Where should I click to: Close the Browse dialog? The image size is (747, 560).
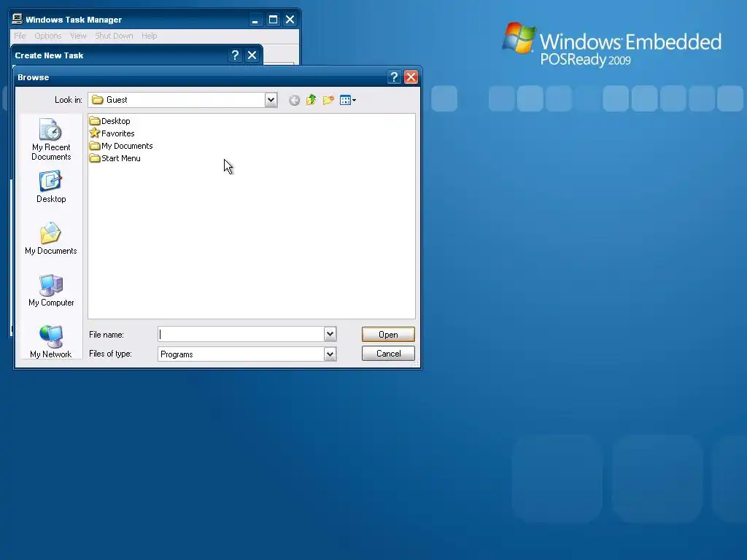click(411, 77)
